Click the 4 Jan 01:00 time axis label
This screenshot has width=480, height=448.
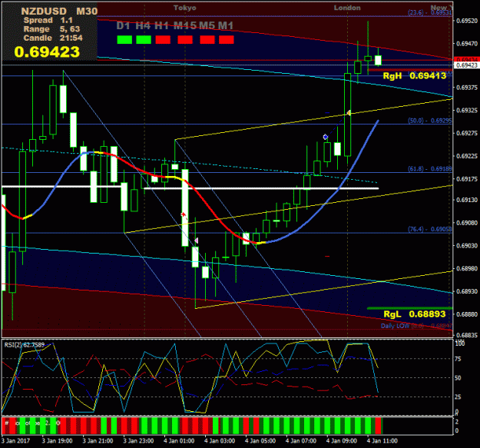click(179, 441)
